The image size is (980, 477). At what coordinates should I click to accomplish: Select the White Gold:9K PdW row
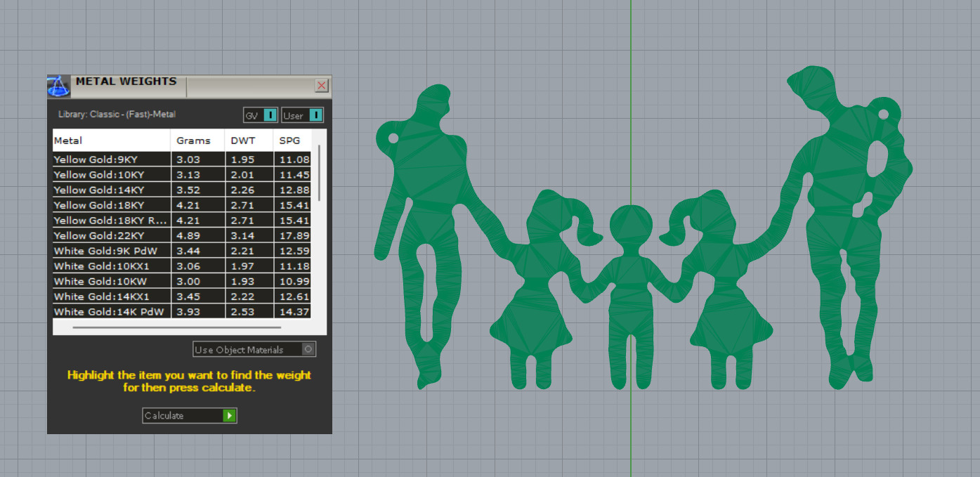pos(181,251)
